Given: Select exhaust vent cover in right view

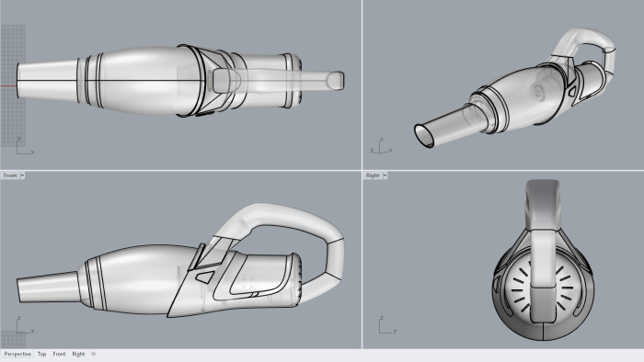Looking at the screenshot, I should pos(542,289).
